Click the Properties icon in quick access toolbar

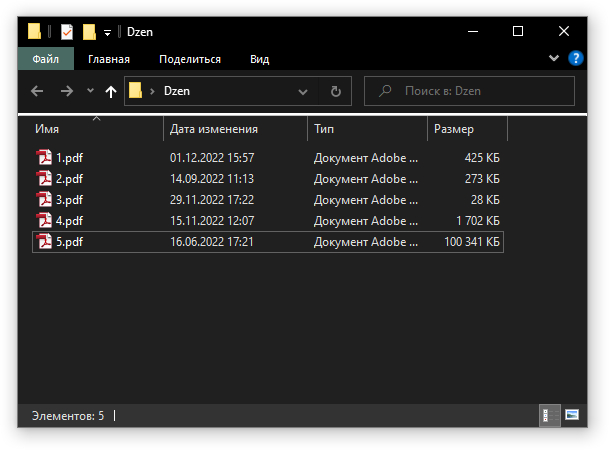pyautogui.click(x=67, y=32)
